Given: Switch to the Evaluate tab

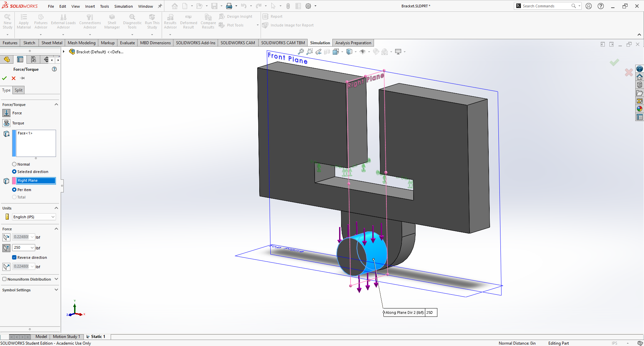Looking at the screenshot, I should pyautogui.click(x=127, y=43).
